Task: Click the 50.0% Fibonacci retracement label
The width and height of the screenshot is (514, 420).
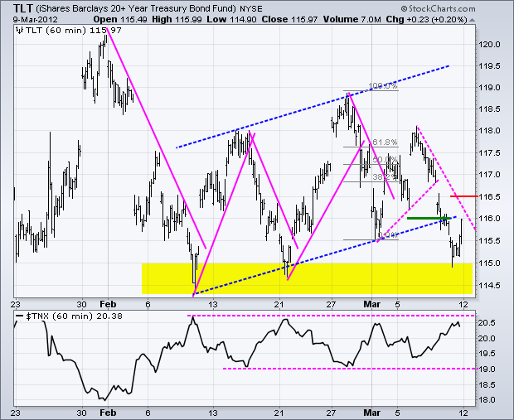Action: (x=385, y=160)
